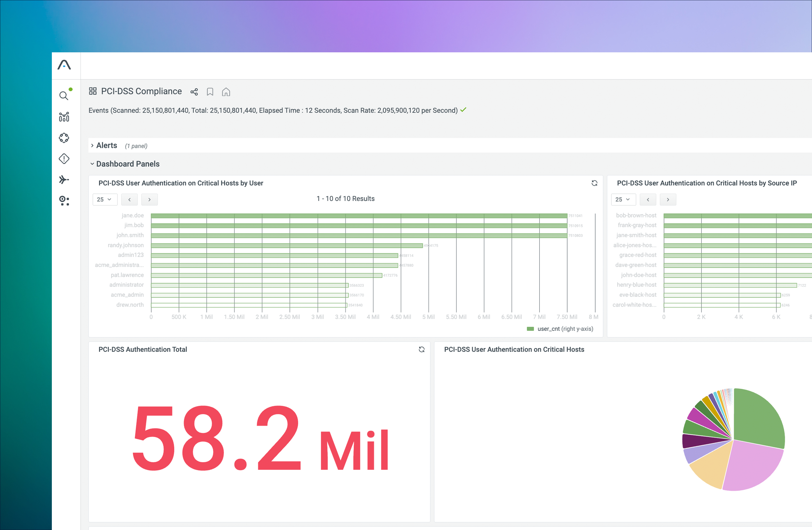The image size is (812, 530).
Task: Go to next page in User panel
Action: [150, 199]
